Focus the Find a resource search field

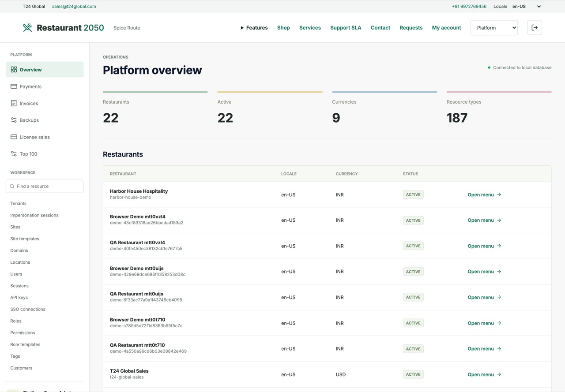point(45,186)
